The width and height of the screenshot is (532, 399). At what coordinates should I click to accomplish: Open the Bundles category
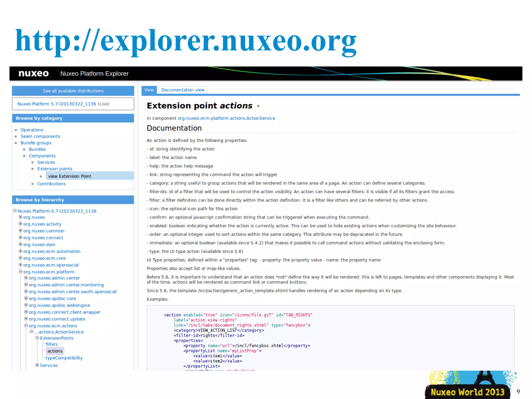[x=37, y=149]
